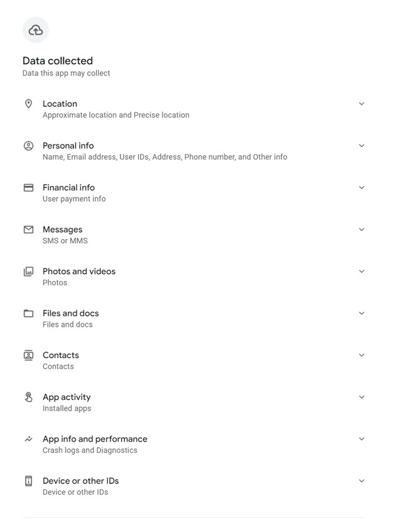Expand the Device or other IDs section
The image size is (402, 532).
click(x=362, y=480)
